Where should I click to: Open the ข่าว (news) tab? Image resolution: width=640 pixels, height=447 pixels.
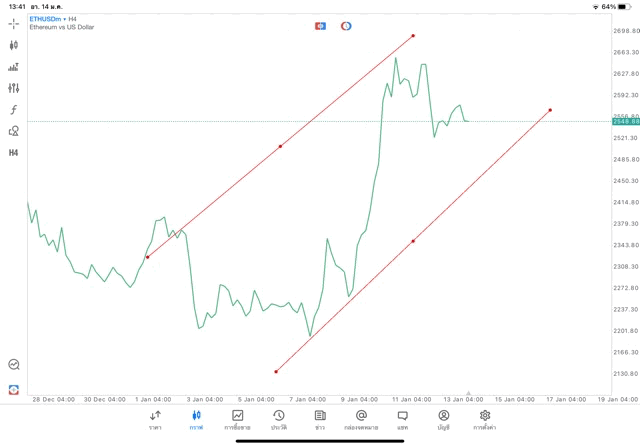(320, 420)
